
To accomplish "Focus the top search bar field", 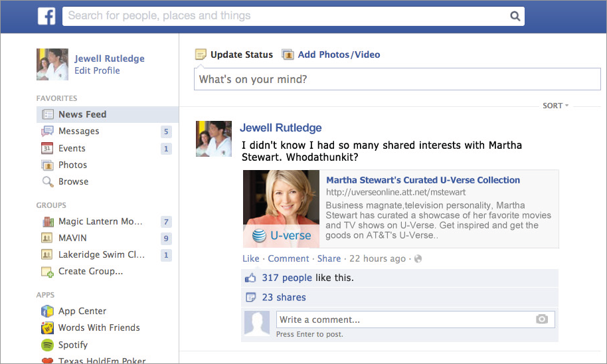I will [x=294, y=16].
